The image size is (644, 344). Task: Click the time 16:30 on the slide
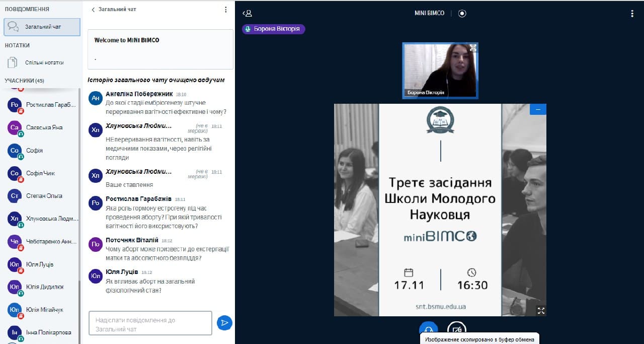tap(472, 285)
